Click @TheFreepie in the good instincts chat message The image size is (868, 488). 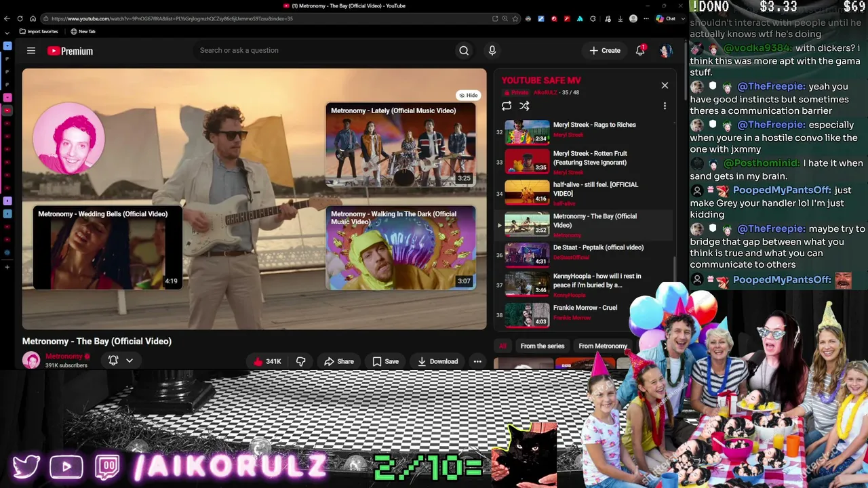(x=771, y=87)
